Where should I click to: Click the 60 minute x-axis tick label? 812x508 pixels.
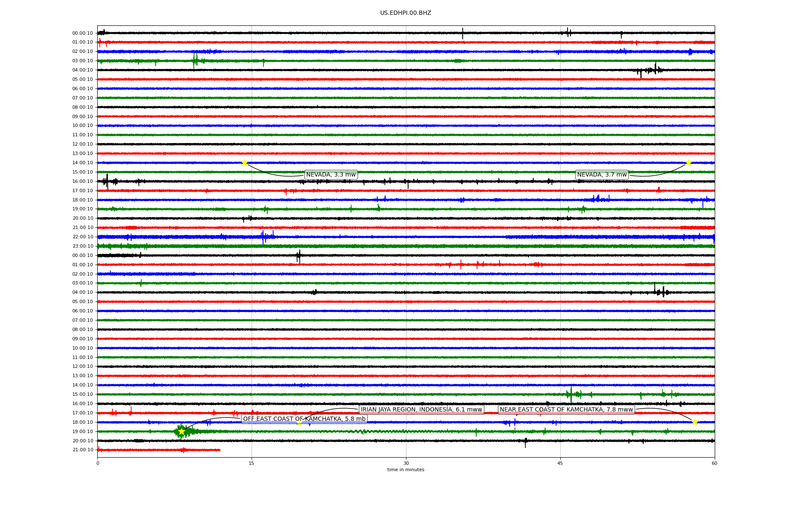pyautogui.click(x=714, y=463)
